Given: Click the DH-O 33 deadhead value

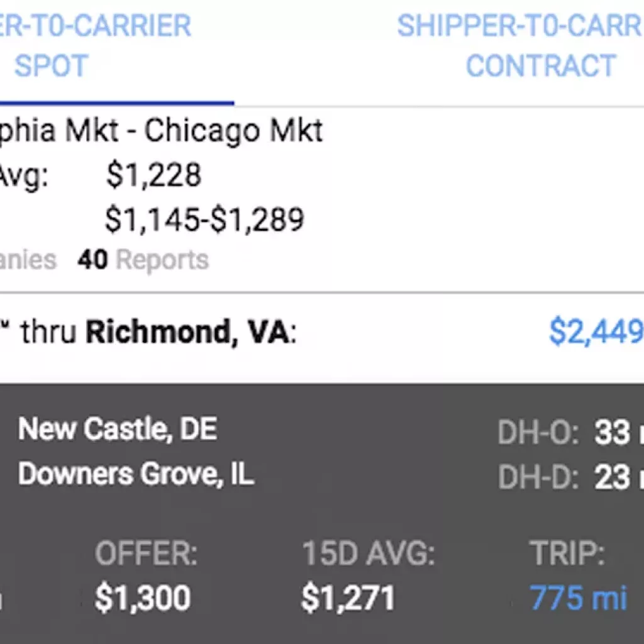Looking at the screenshot, I should pos(619,433).
